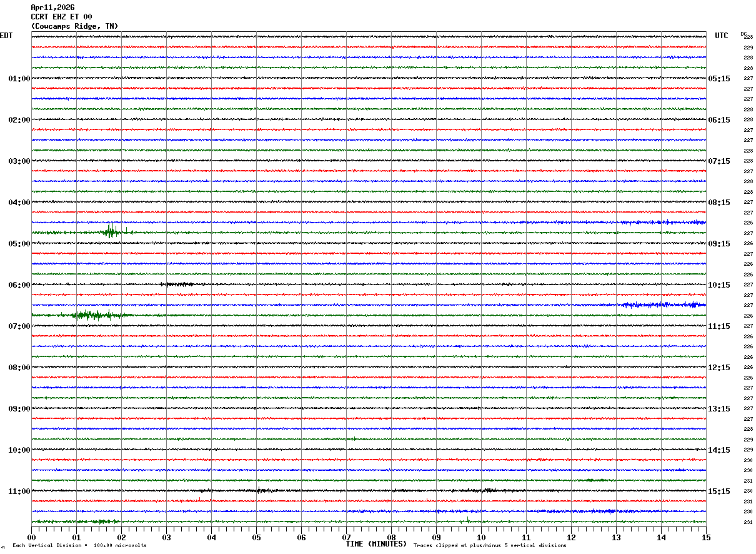Click the "UTC" time zone label

[x=722, y=36]
